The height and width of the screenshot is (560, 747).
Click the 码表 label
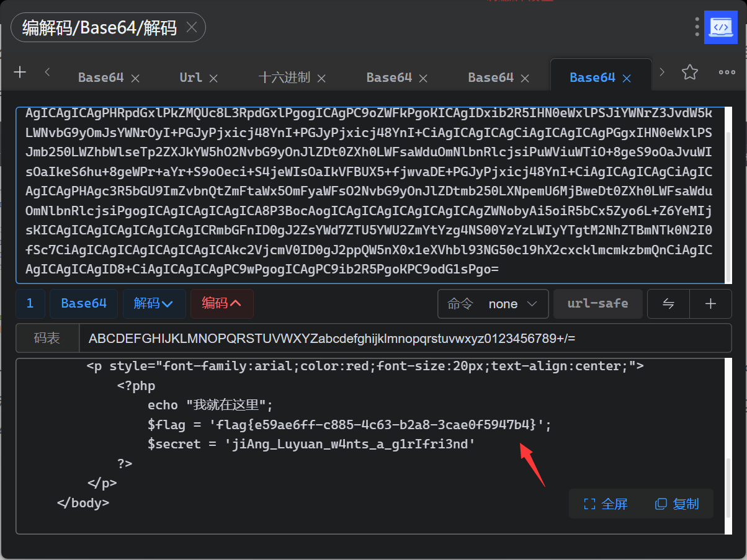47,339
